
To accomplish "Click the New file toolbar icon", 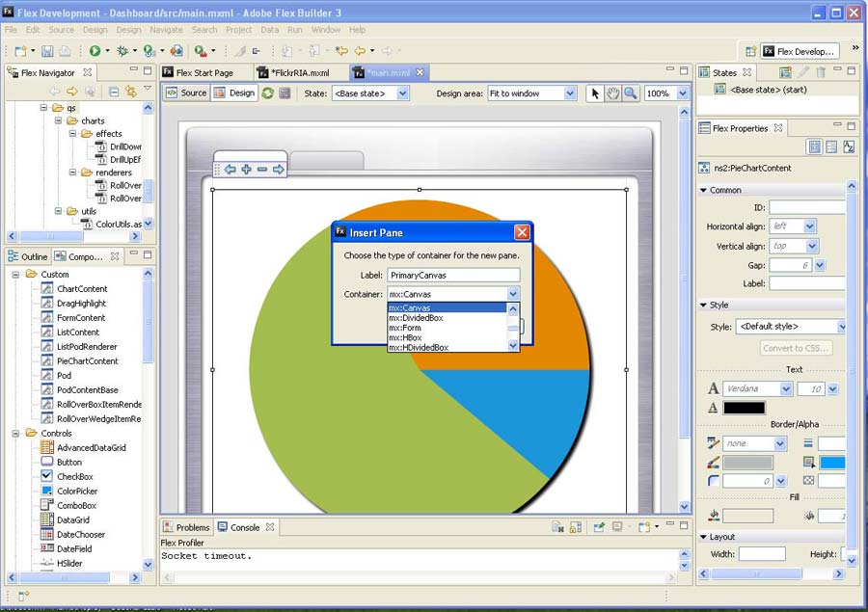I will tap(20, 51).
